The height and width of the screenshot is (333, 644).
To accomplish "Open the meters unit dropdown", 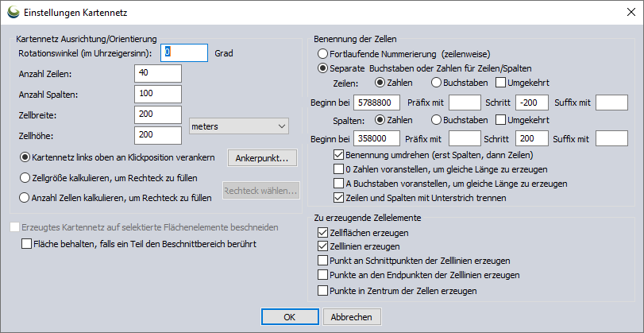I will pyautogui.click(x=239, y=126).
